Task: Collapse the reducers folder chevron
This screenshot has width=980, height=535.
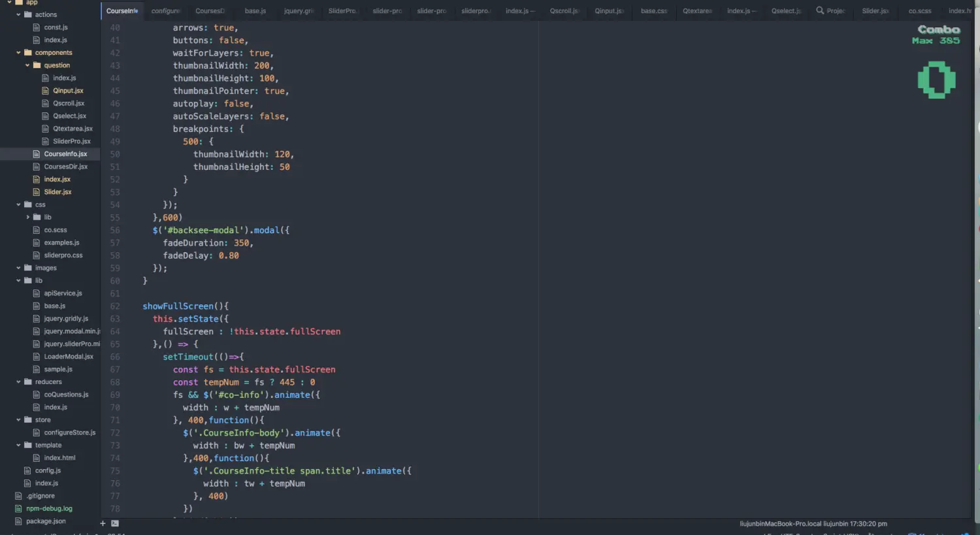Action: click(18, 382)
